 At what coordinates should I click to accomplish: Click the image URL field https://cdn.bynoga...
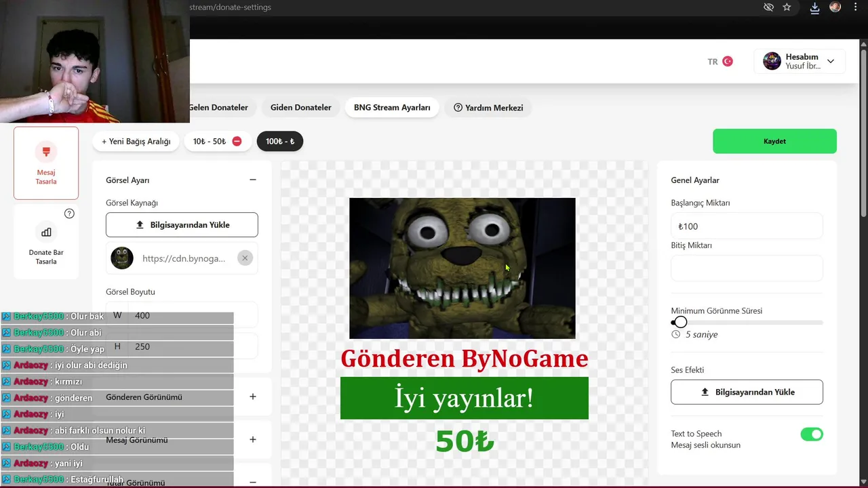pyautogui.click(x=184, y=258)
